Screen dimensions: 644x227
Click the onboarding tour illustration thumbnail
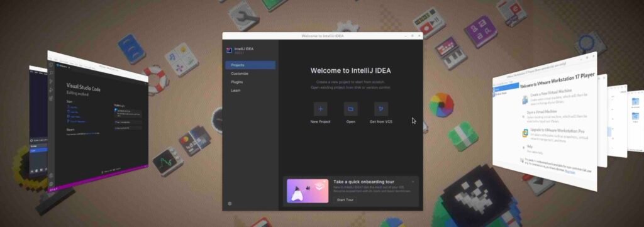(x=308, y=191)
